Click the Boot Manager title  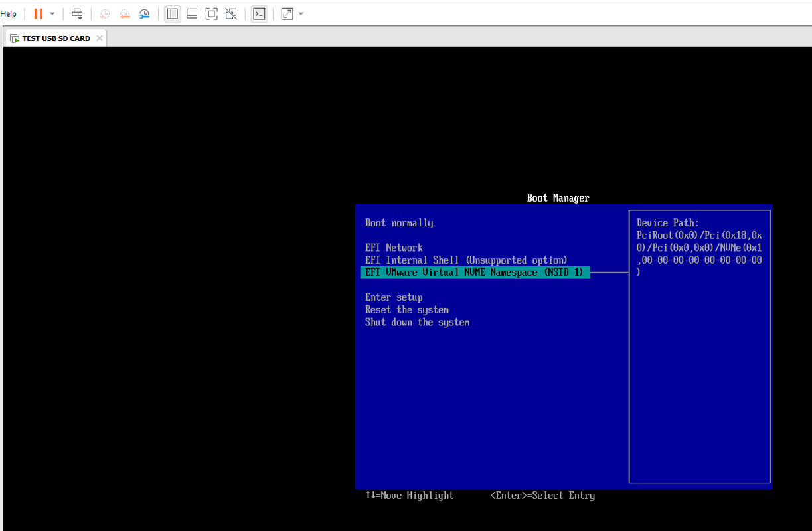pyautogui.click(x=558, y=198)
